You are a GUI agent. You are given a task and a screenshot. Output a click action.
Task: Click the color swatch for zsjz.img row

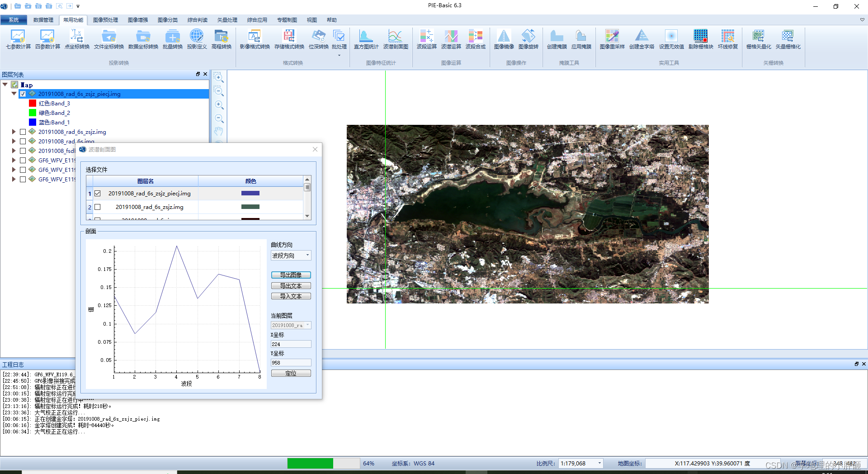point(250,207)
